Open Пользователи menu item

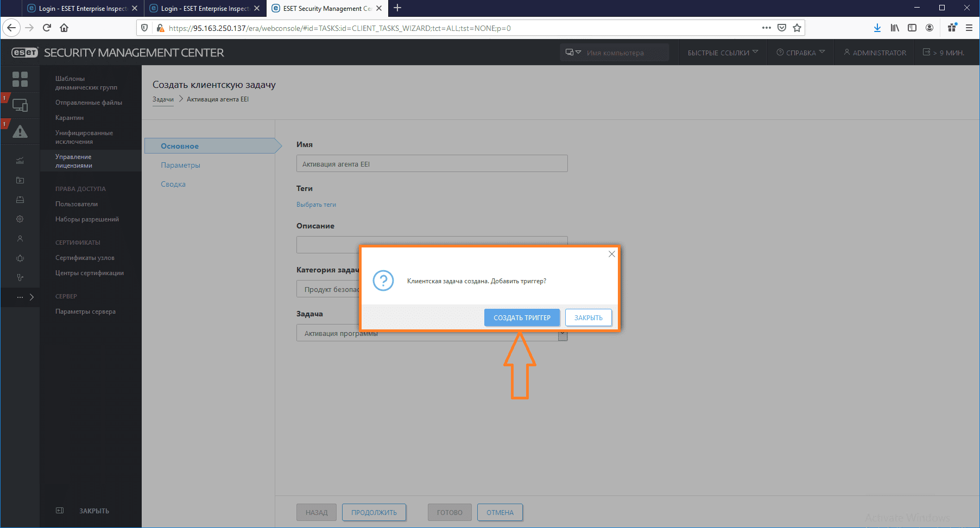point(77,204)
